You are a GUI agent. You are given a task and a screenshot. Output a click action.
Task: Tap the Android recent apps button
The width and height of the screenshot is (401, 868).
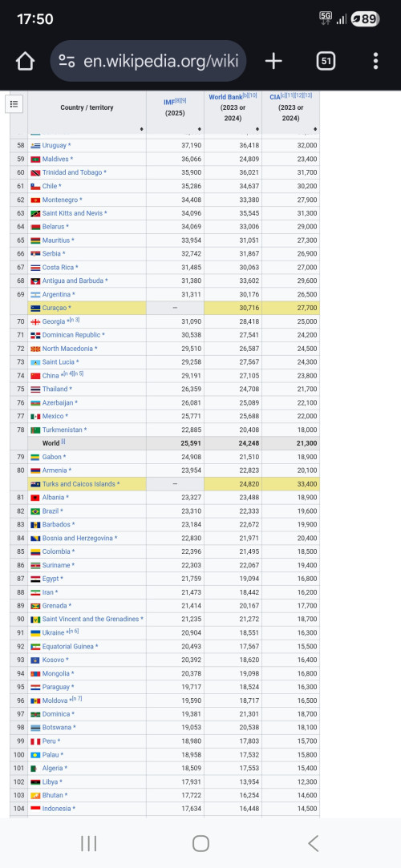click(88, 843)
